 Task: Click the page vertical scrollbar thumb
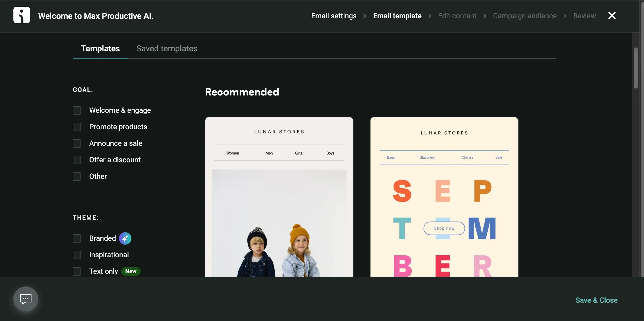(x=636, y=68)
